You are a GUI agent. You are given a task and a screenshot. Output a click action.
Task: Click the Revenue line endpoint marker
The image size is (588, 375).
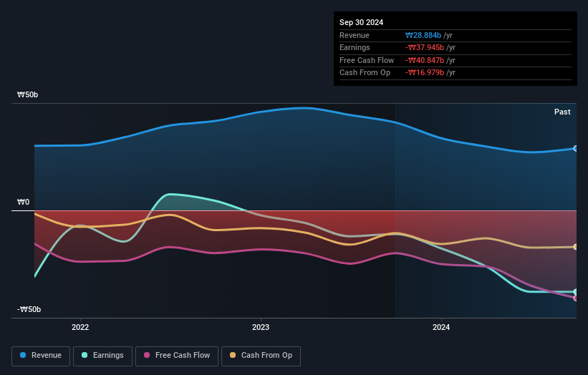(576, 149)
